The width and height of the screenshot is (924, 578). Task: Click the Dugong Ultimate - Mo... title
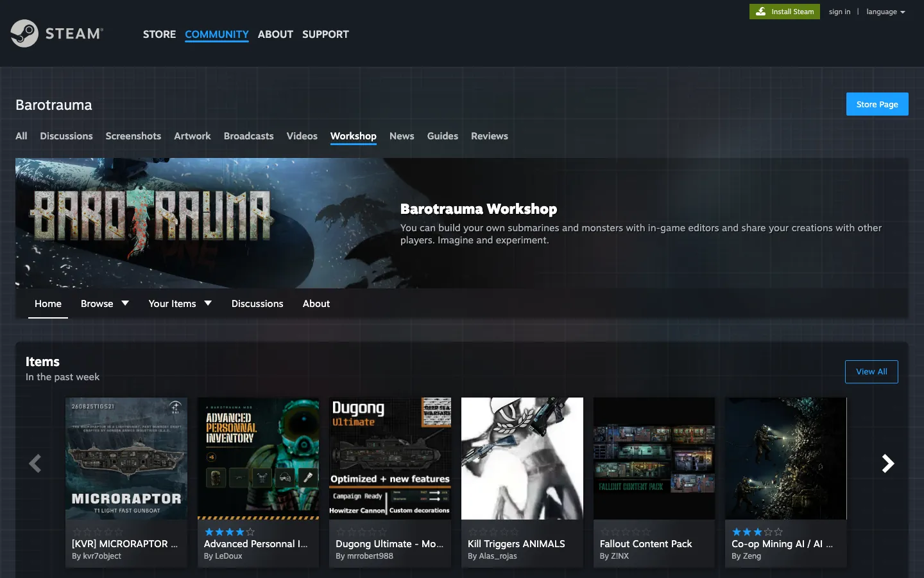tap(389, 544)
